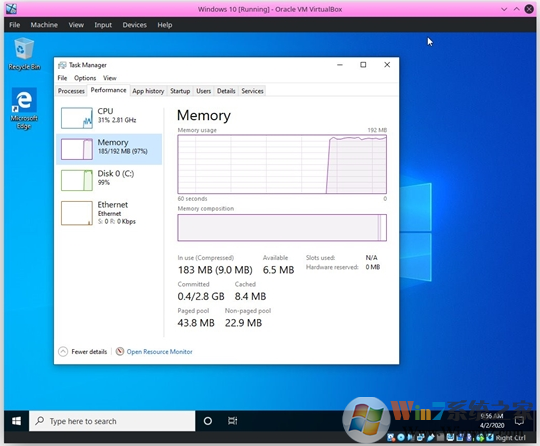The width and height of the screenshot is (540, 446).
Task: Select Ethernet performance entry
Action: tap(109, 213)
